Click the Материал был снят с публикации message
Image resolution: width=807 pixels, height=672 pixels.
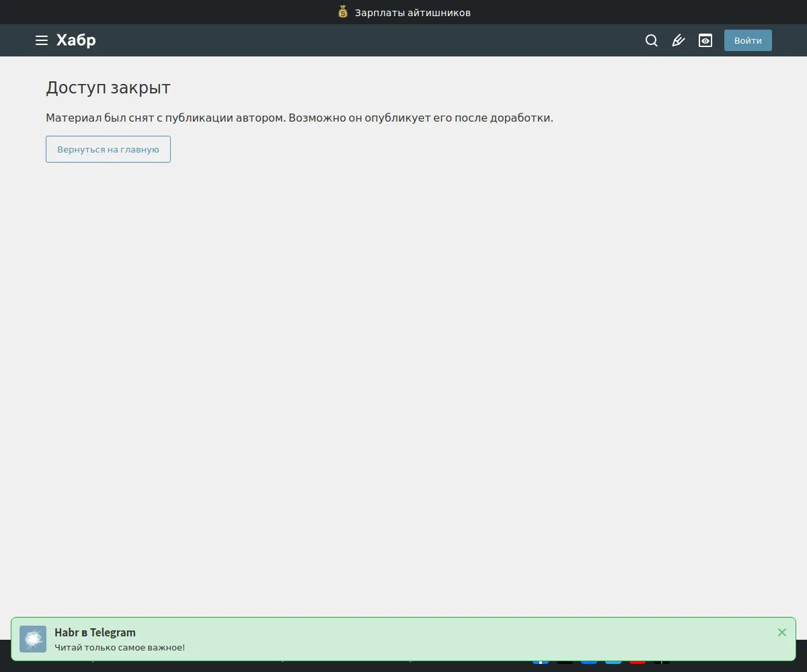point(299,118)
